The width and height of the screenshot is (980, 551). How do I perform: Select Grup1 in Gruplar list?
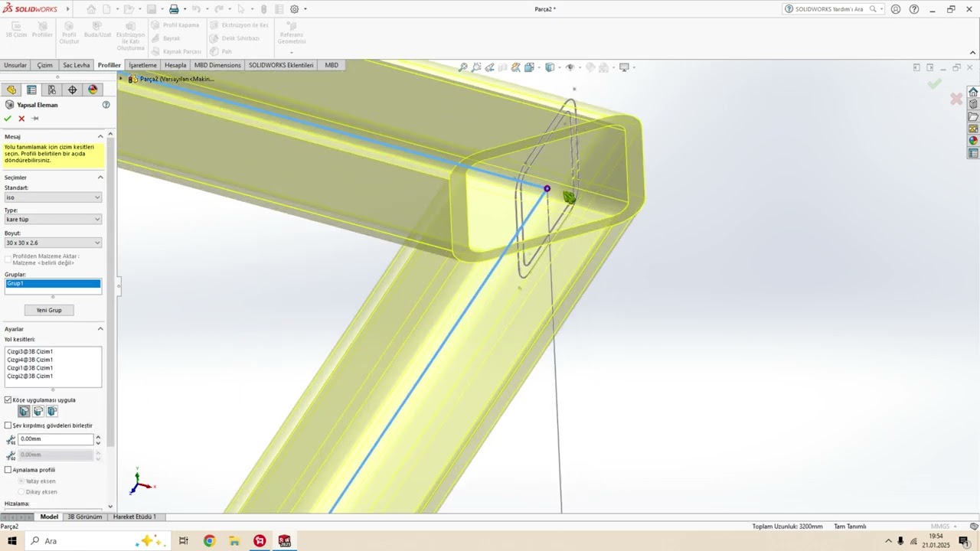(53, 283)
